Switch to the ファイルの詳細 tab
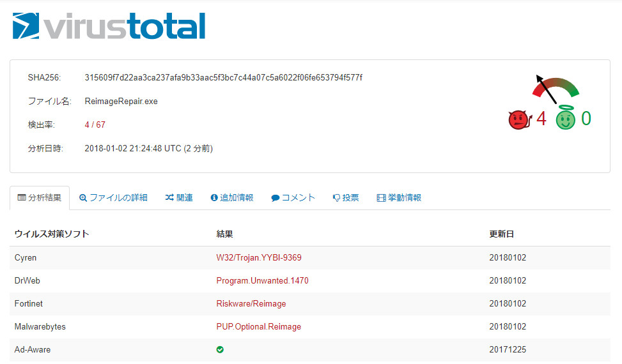622x364 pixels. (x=113, y=198)
